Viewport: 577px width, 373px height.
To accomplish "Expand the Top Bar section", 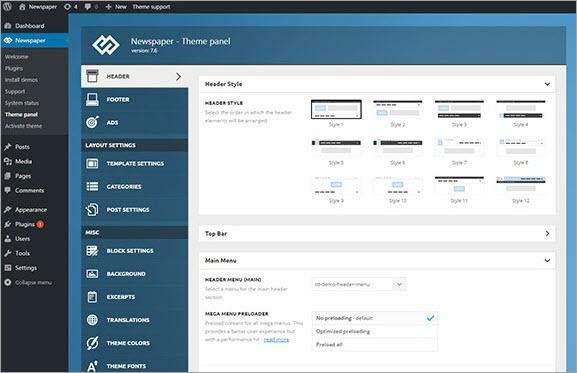I will click(547, 234).
